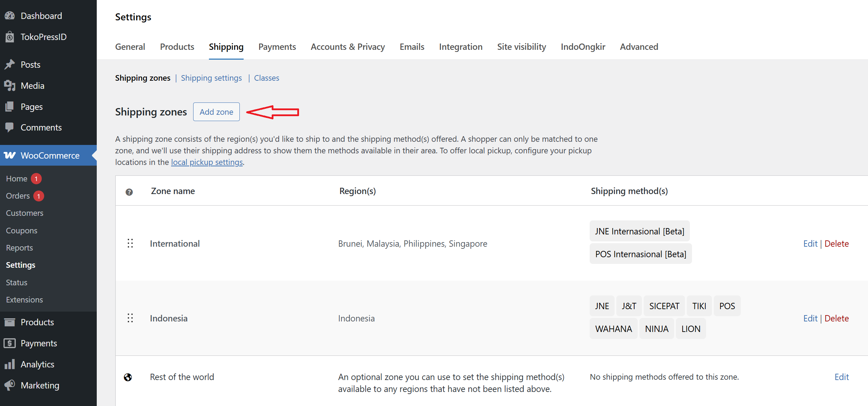The width and height of the screenshot is (868, 406).
Task: Edit the International shipping zone
Action: (810, 244)
